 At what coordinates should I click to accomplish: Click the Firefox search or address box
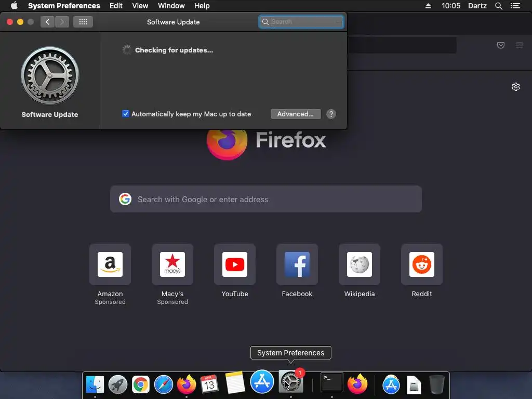(x=266, y=199)
